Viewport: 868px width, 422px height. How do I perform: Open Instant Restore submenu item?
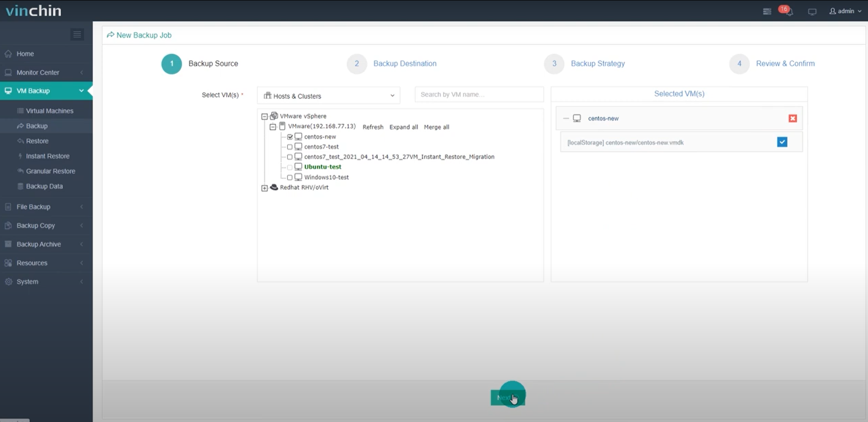coord(47,156)
